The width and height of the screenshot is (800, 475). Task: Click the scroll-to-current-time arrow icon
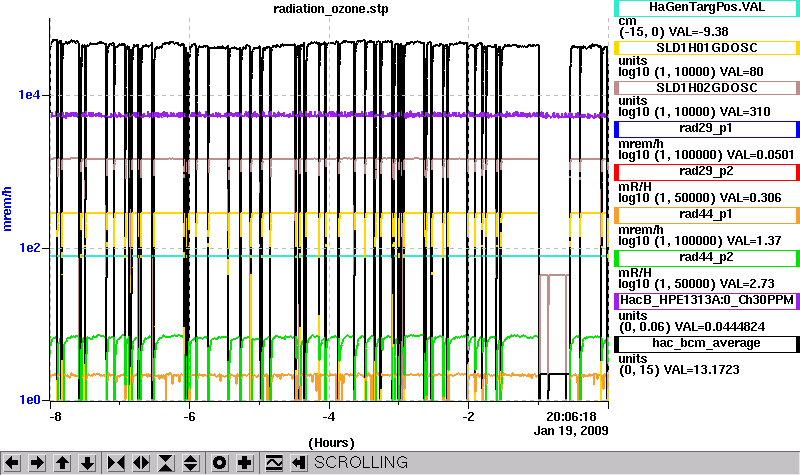[x=299, y=463]
